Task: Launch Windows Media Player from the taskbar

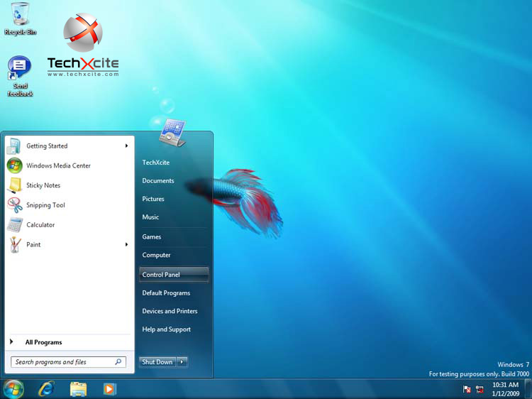Action: 109,389
